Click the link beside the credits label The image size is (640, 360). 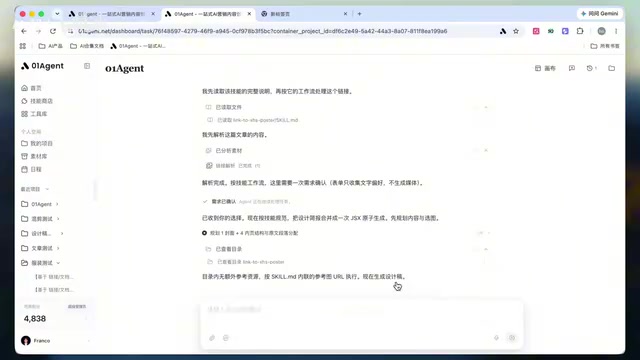77,307
